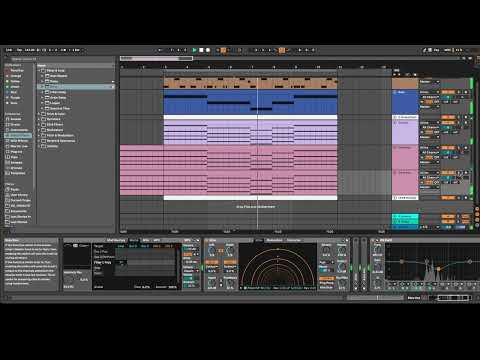Image resolution: width=480 pixels, height=360 pixels.
Task: Expand the EQ & Filters folder
Action: click(39, 125)
